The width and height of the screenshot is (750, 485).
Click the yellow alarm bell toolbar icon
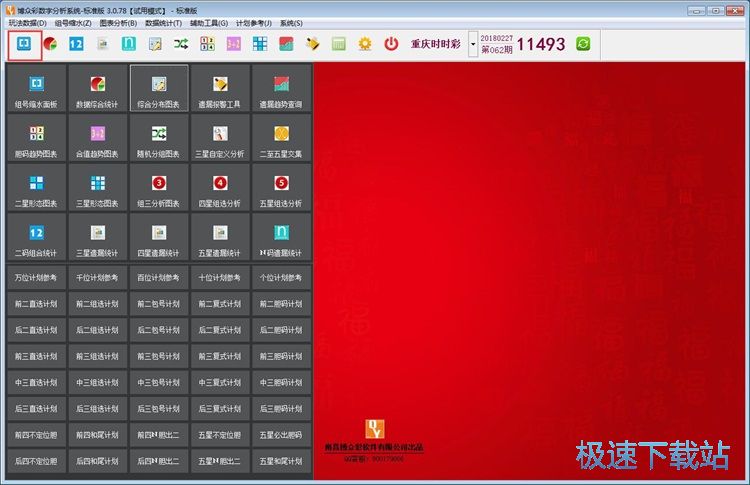coord(312,44)
